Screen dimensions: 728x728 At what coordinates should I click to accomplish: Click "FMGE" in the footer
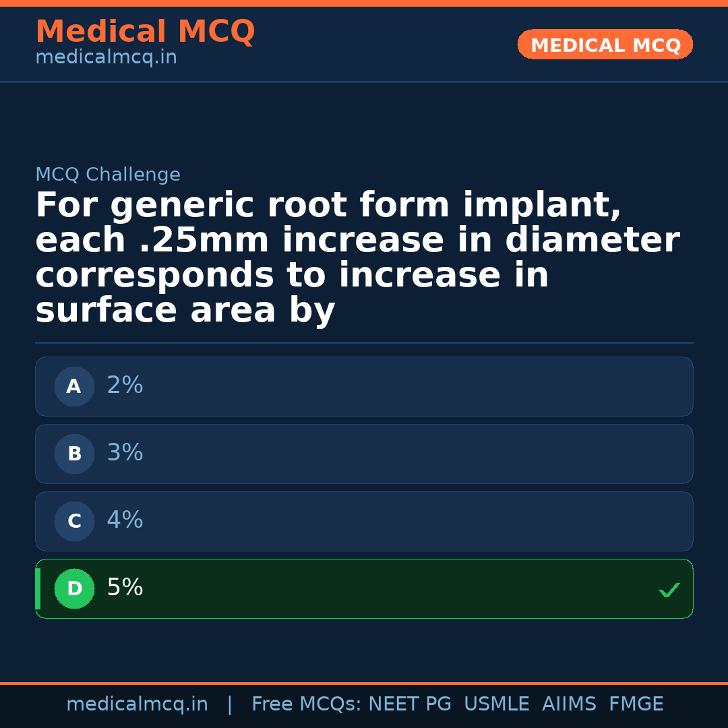point(636,704)
